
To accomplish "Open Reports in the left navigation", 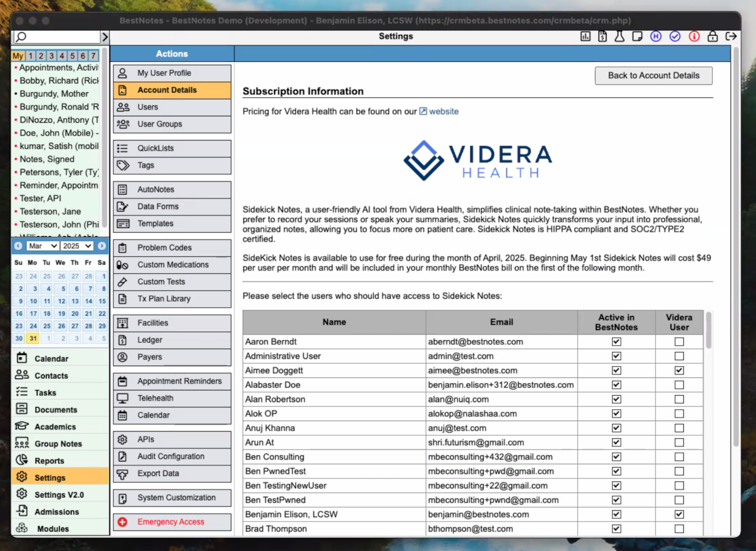I will [60, 461].
